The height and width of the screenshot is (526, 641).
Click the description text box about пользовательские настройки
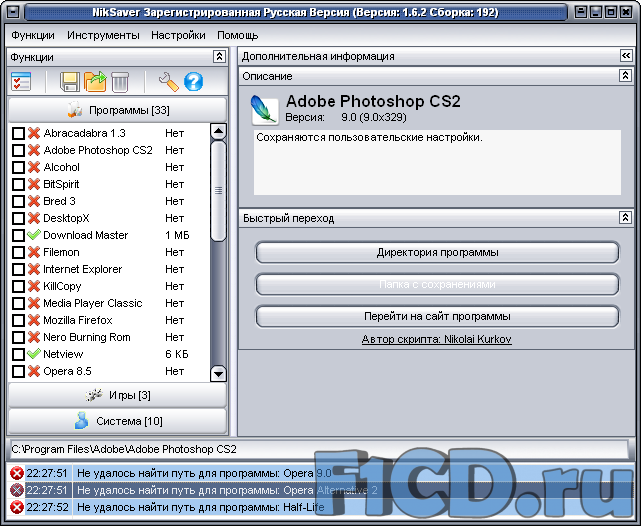437,162
